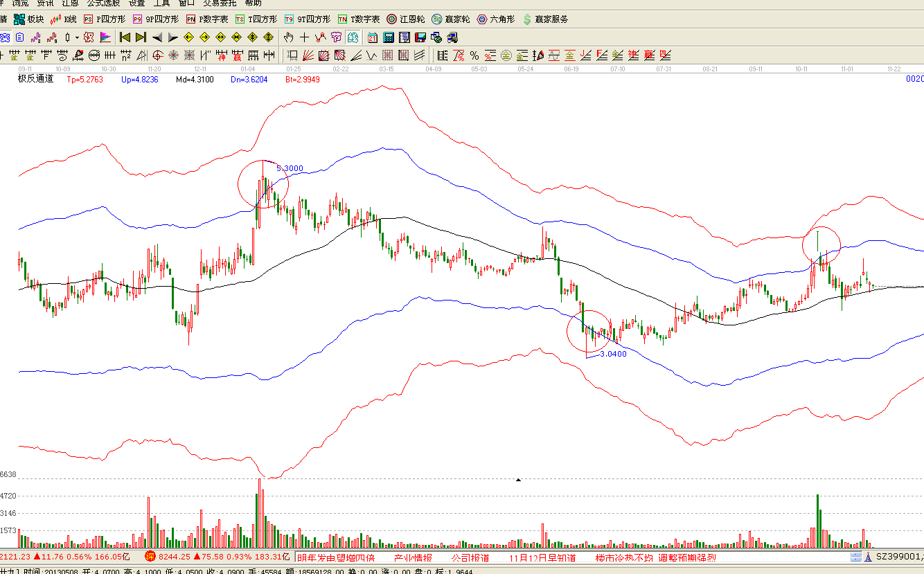Screen dimensions: 924x574
Task: Open the 交易委托 menu
Action: point(220,3)
